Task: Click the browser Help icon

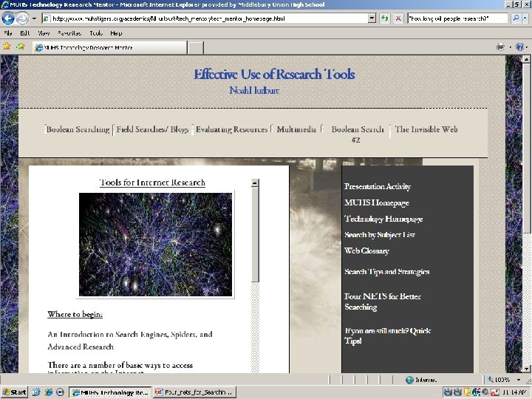Action: pyautogui.click(x=519, y=47)
